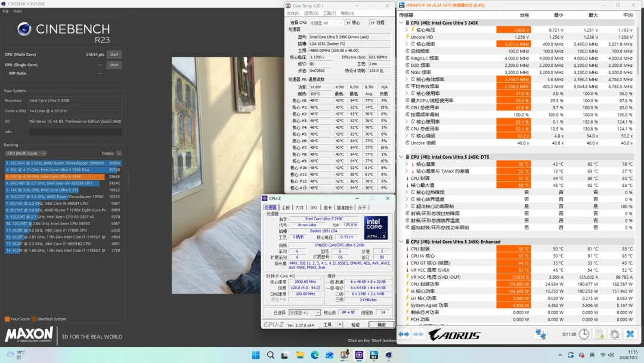The height and width of the screenshot is (363, 644).
Task: Switch to CPU-Z 主板 tab
Action: tap(286, 208)
